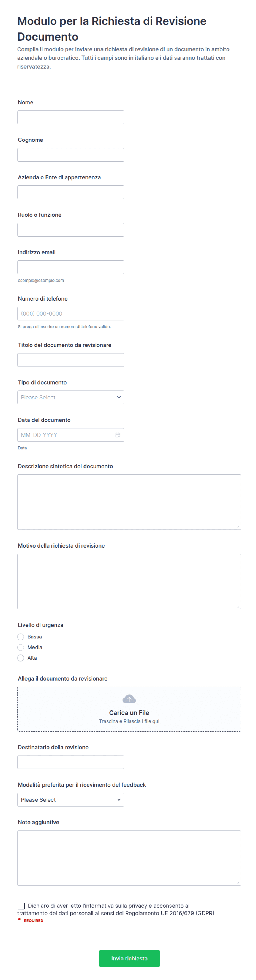
Task: Focus the Motivo della richiesta textarea
Action: [x=129, y=581]
